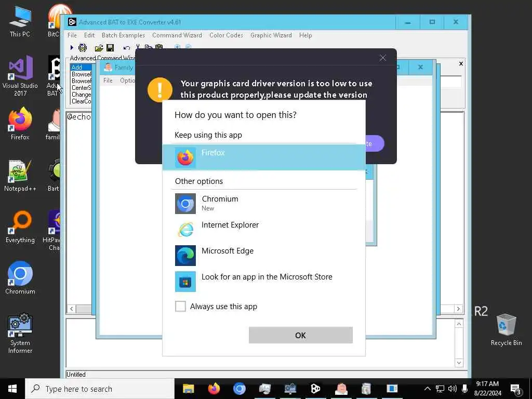Select the ClearCo command list entry
The width and height of the screenshot is (532, 399).
tap(81, 101)
